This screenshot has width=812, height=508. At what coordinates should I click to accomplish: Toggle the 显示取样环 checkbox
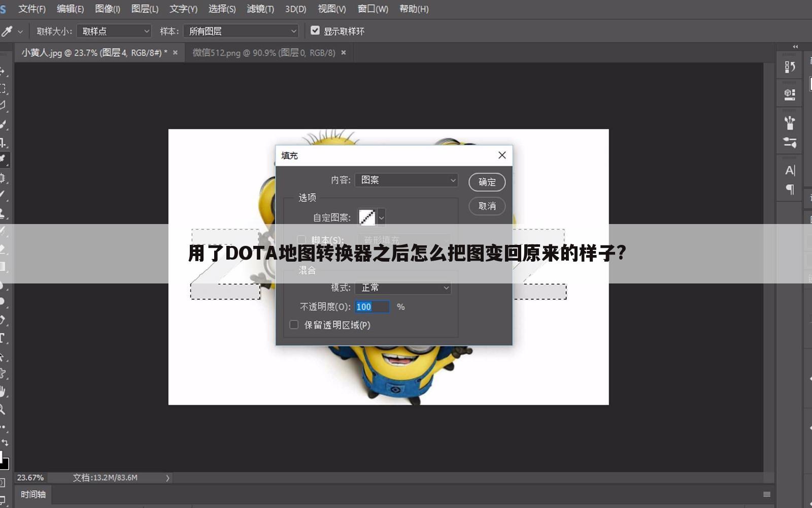pyautogui.click(x=315, y=30)
